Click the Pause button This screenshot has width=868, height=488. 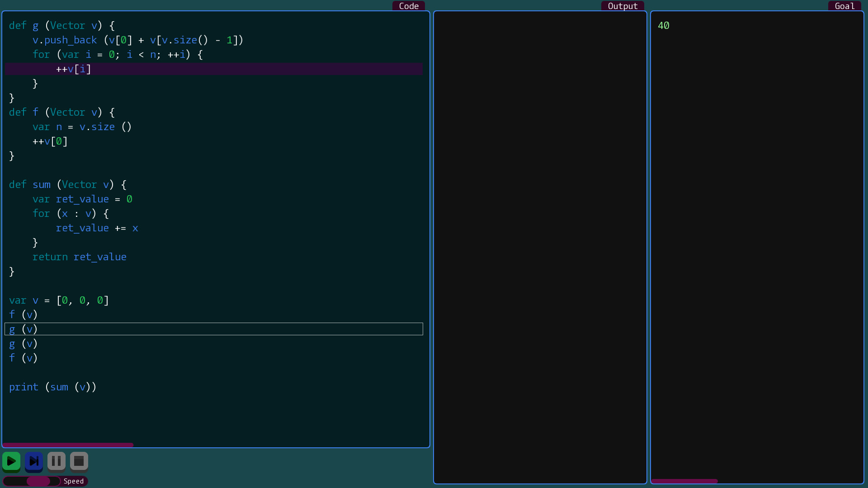tap(57, 461)
